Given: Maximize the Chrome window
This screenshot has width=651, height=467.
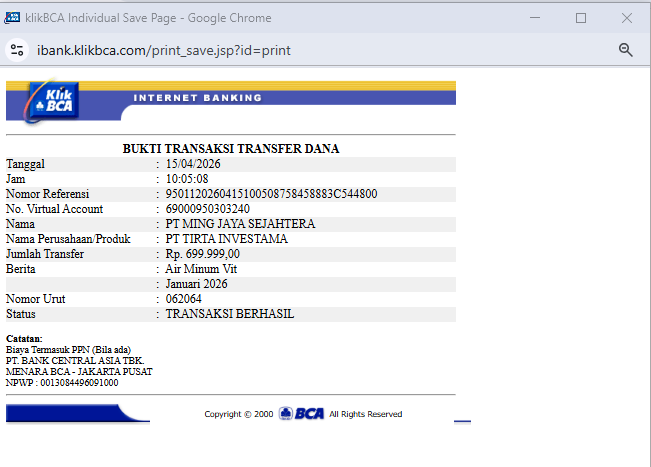Looking at the screenshot, I should pos(581,18).
